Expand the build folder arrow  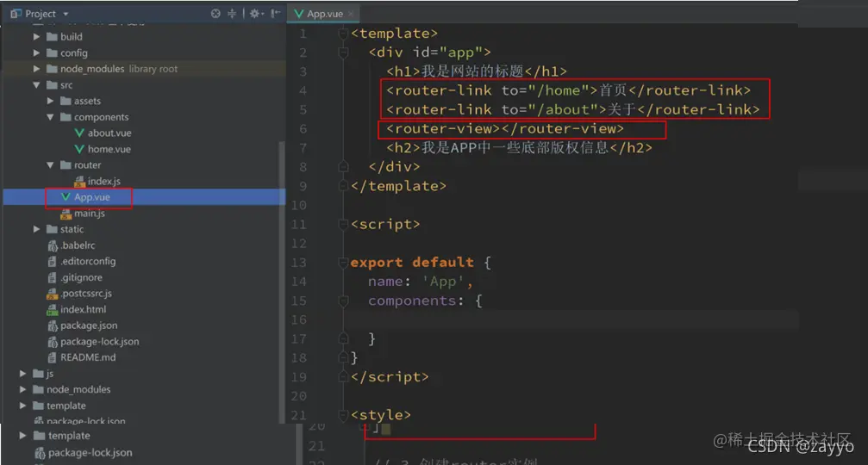(x=36, y=36)
